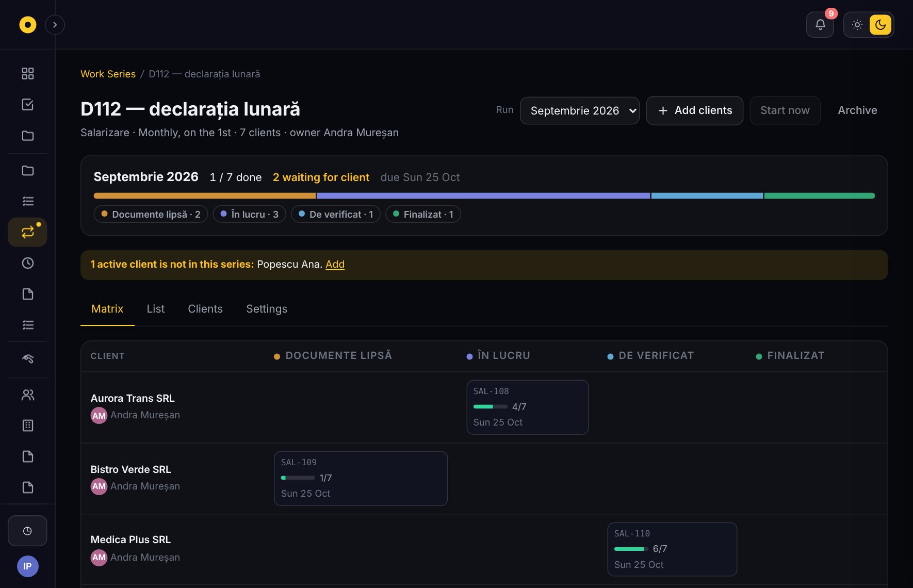This screenshot has height=588, width=913.
Task: Expand the sidebar with the chevron button
Action: (55, 25)
